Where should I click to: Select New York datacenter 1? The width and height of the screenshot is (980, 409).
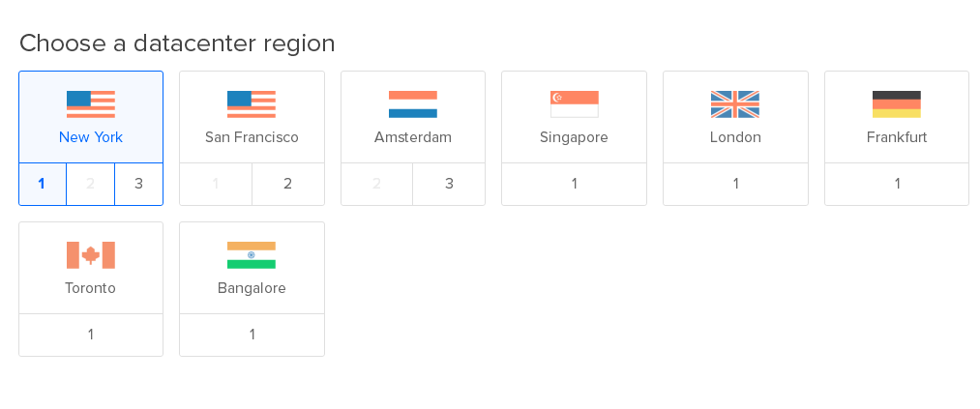[43, 184]
